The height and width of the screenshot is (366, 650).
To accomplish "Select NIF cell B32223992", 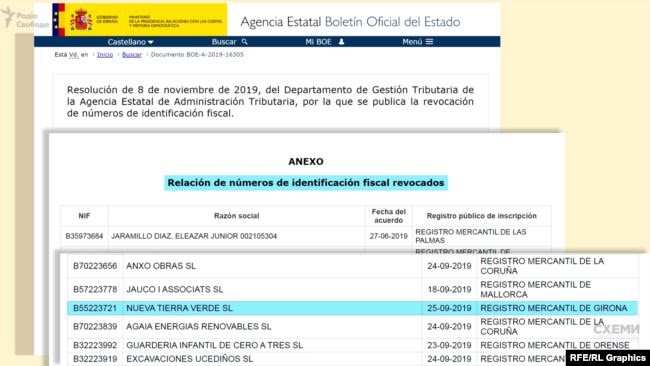I will (x=95, y=345).
